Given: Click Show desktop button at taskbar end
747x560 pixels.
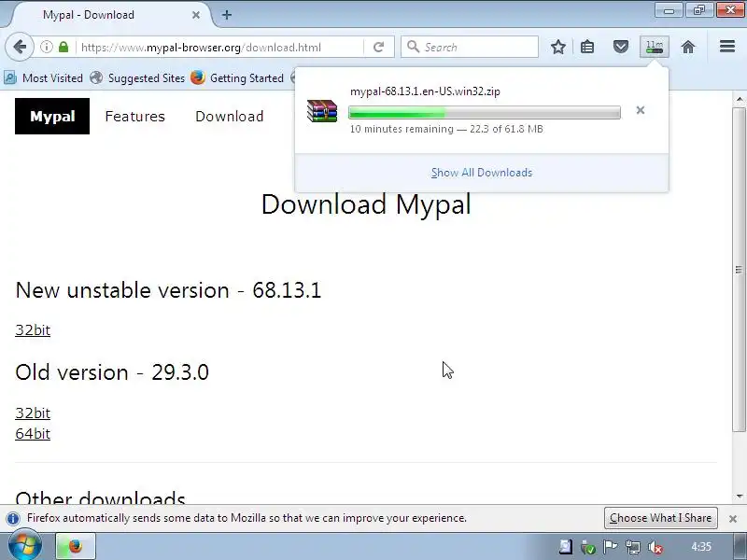Looking at the screenshot, I should click(740, 547).
